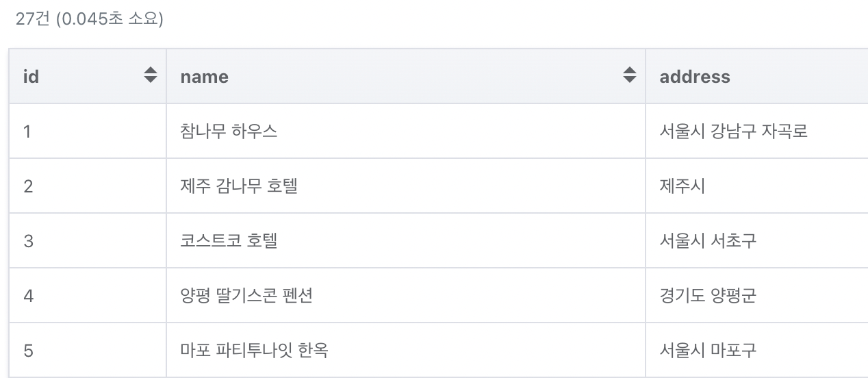868x378 pixels.
Task: Sort by name using the arrow icon
Action: [x=630, y=76]
